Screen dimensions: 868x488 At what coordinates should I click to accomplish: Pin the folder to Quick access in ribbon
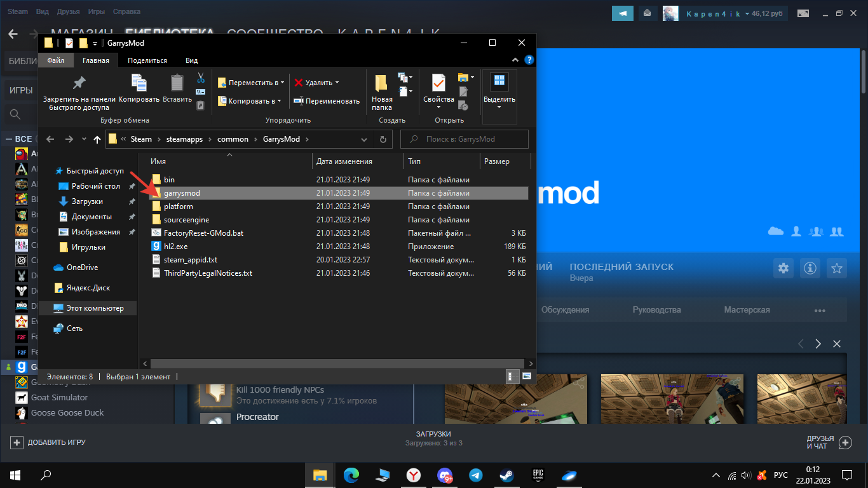(x=79, y=92)
